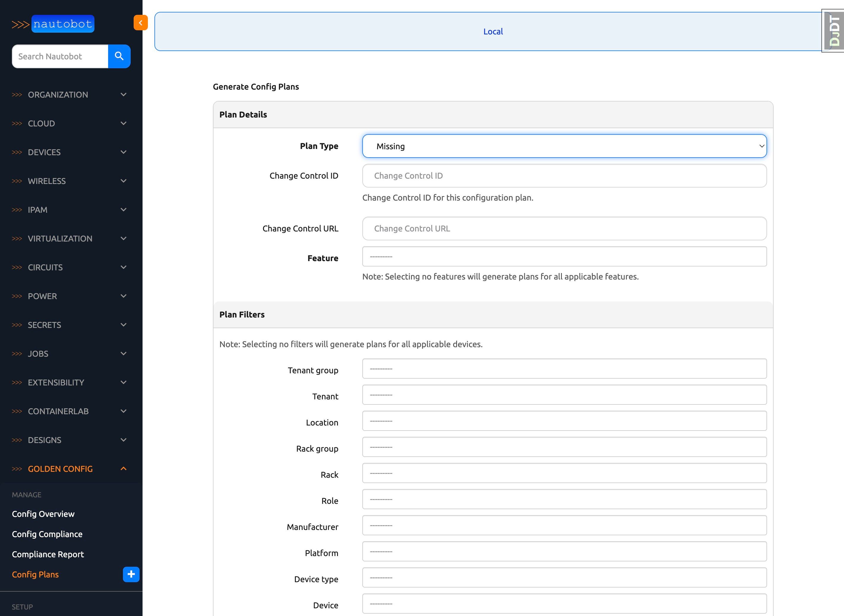Collapse Golden Config chevron icon
The image size is (844, 616).
pos(124,469)
